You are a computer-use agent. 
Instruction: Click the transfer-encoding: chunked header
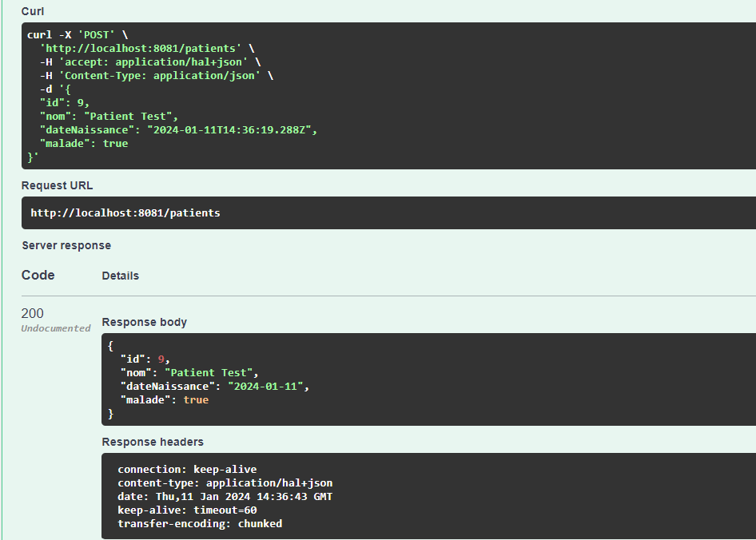pos(200,523)
